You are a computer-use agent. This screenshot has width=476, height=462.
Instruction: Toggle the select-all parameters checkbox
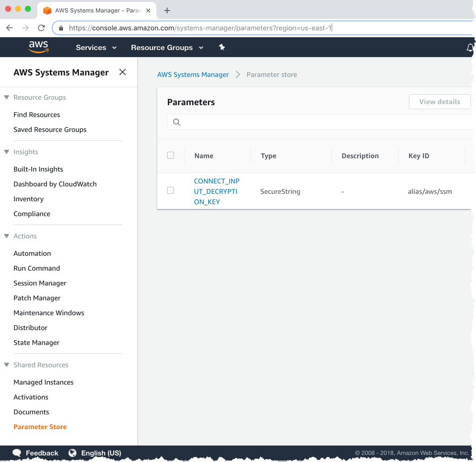click(171, 155)
